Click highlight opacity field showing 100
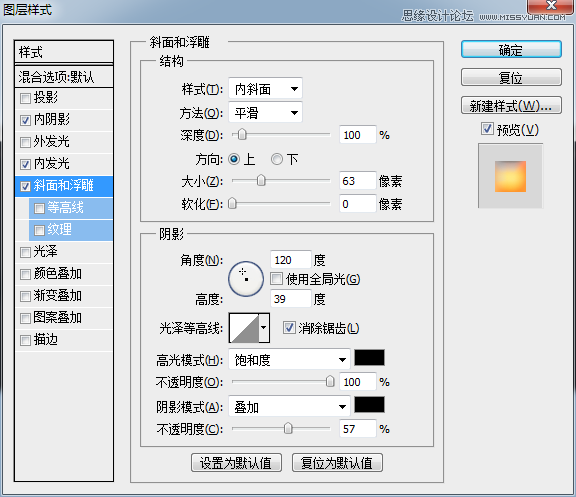The height and width of the screenshot is (497, 576). 358,382
